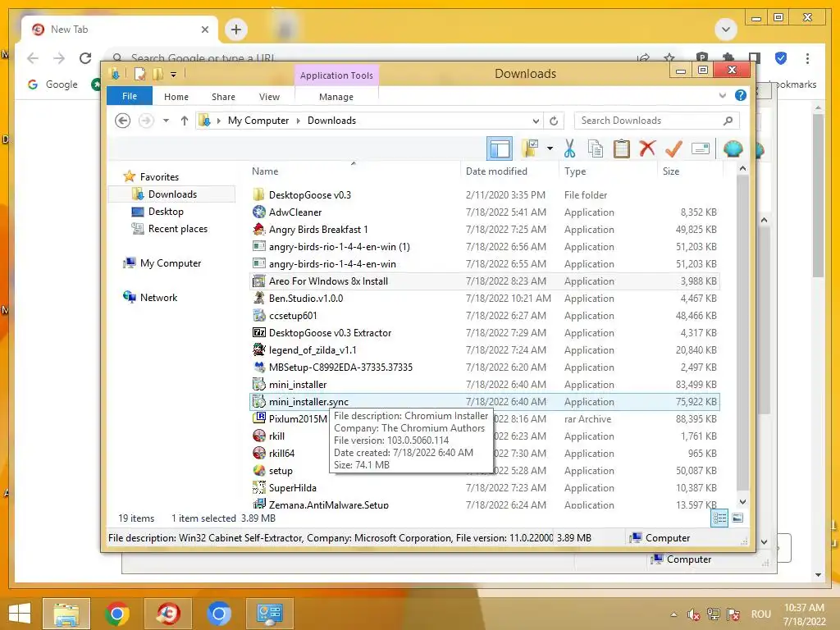Go back with the Explorer back arrow
Screen dimensions: 840x630
pyautogui.click(x=123, y=121)
